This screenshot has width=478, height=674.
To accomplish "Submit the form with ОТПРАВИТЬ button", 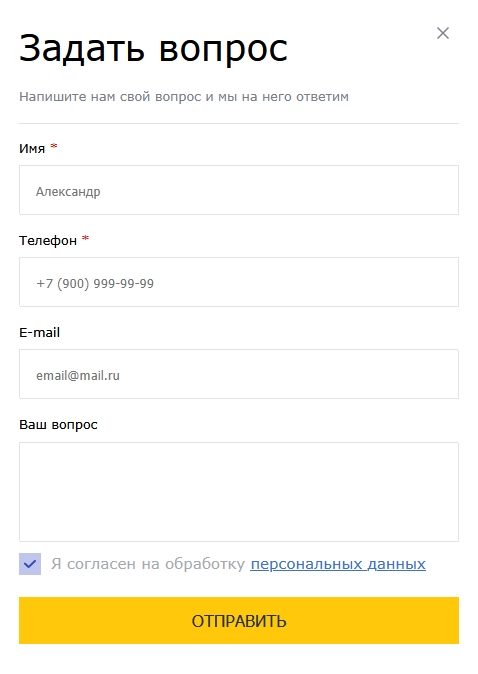I will (x=239, y=620).
